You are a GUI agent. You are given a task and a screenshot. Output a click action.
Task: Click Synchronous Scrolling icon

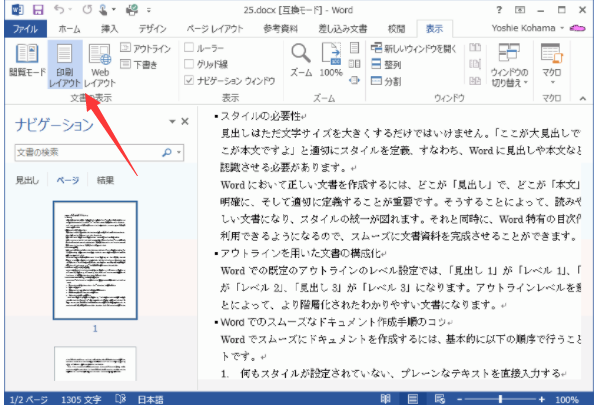475,64
